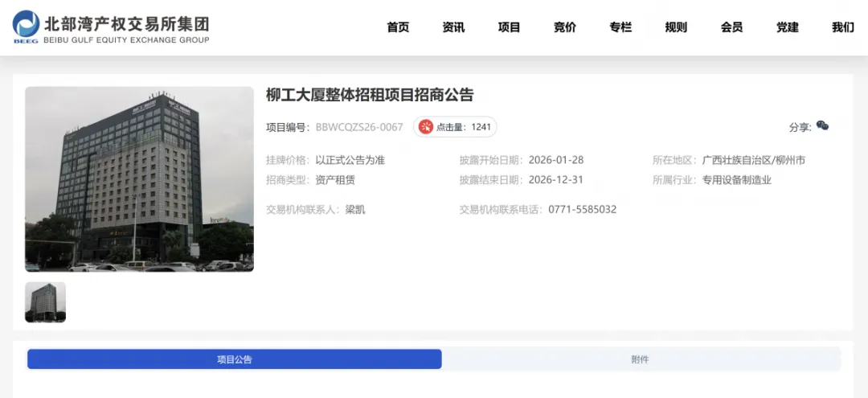
Task: Click disclosure start date 2026-01-28
Action: [556, 161]
